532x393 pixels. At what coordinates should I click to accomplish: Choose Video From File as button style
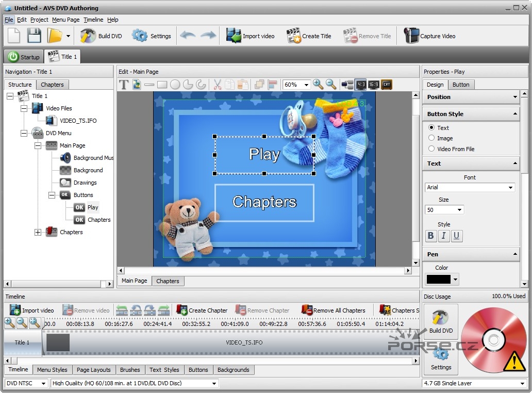click(x=431, y=149)
